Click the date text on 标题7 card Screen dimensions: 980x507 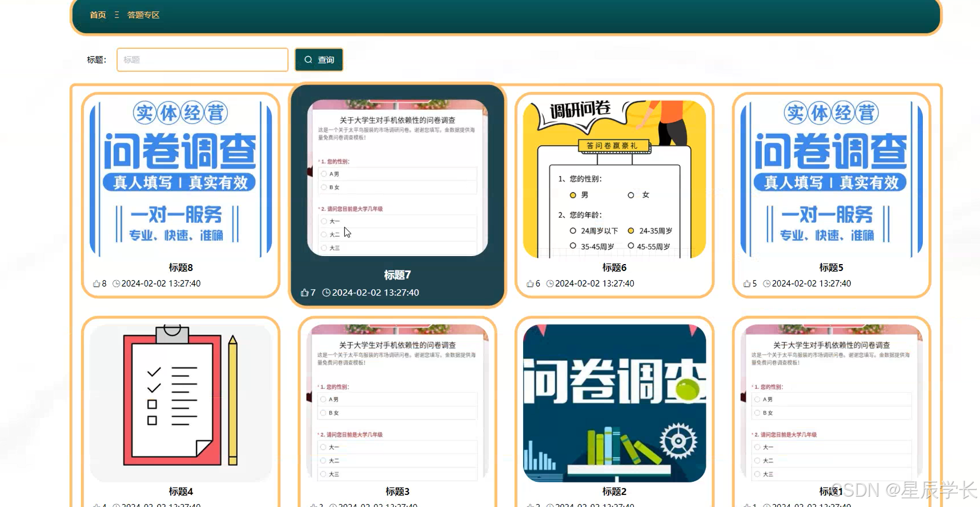pos(376,293)
